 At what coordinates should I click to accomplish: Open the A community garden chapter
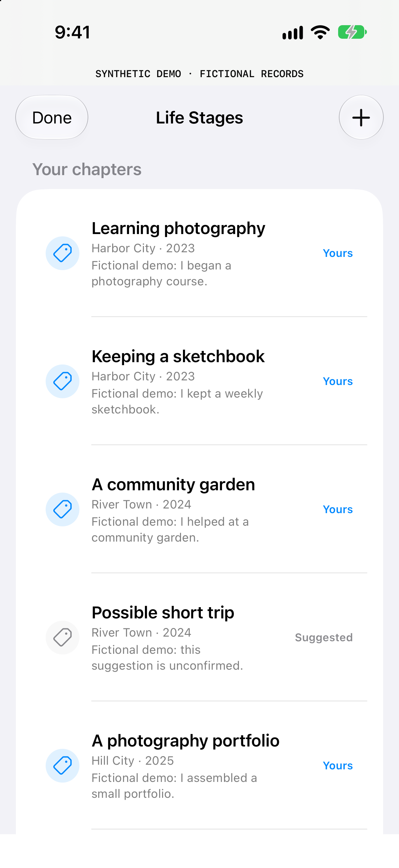pos(200,509)
